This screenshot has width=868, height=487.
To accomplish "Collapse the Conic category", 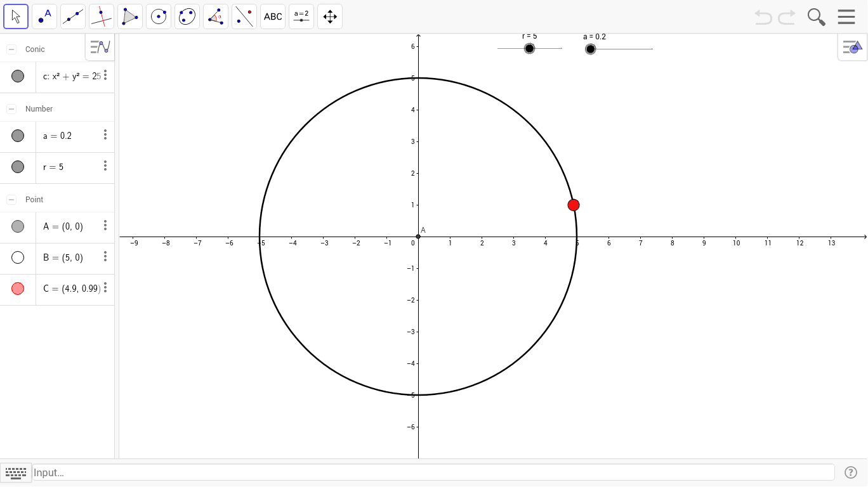I will point(10,49).
